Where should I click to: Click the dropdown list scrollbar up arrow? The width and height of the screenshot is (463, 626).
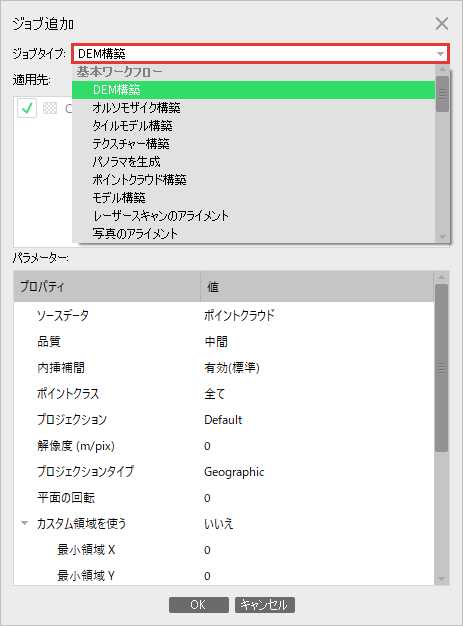442,69
